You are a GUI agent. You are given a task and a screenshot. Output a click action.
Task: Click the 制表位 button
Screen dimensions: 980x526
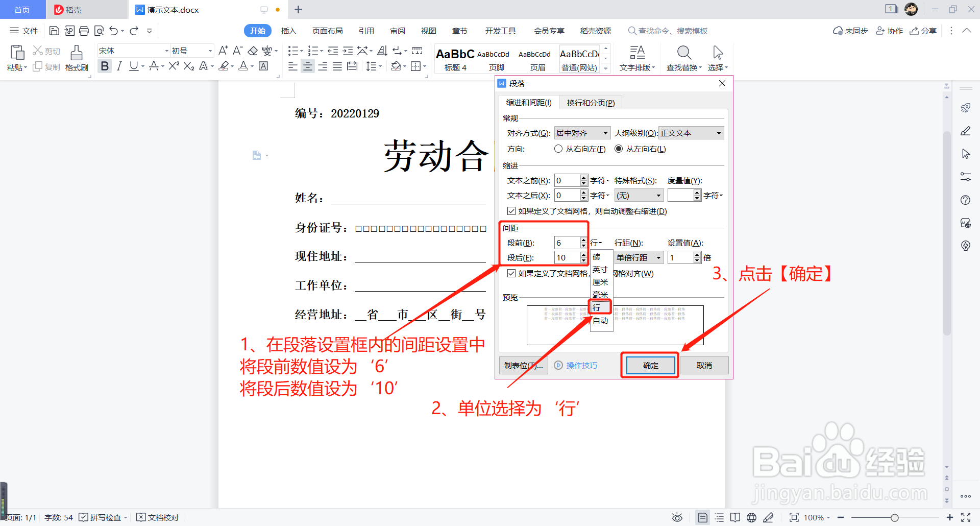[523, 365]
